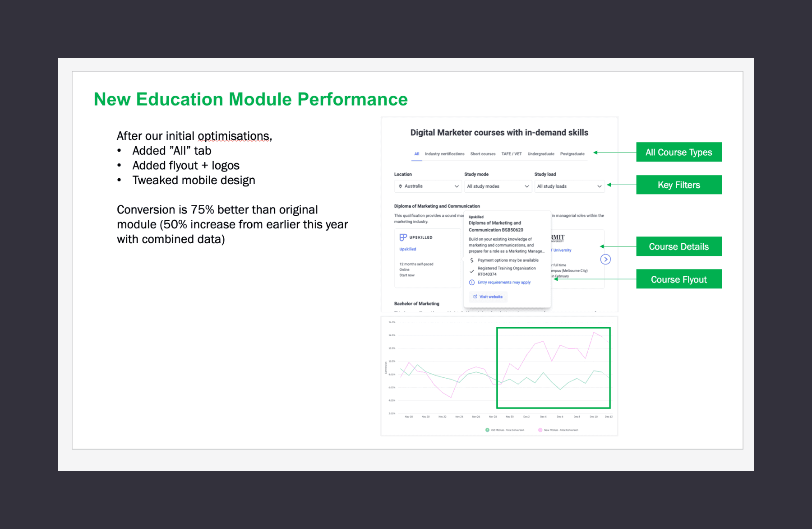Click the bullet Tweaked mobile design

click(x=194, y=180)
